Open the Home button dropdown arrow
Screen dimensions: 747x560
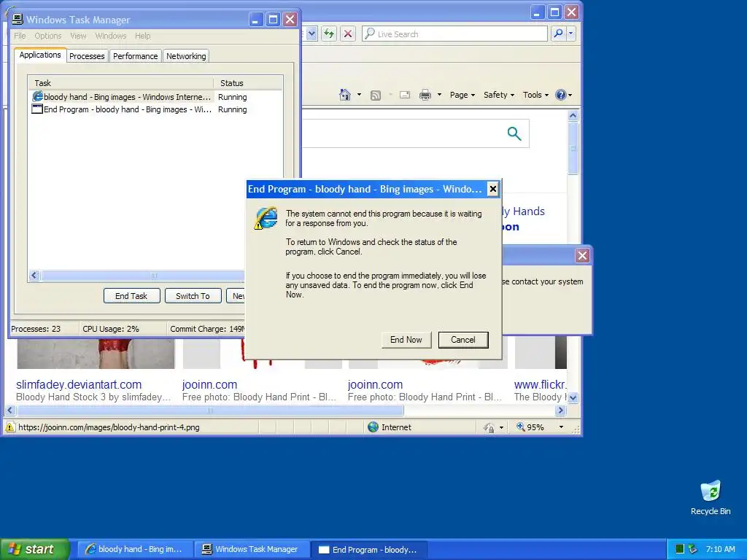click(x=359, y=95)
